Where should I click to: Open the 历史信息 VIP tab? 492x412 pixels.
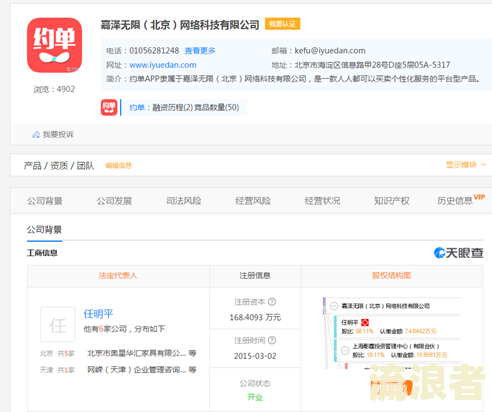[x=461, y=200]
